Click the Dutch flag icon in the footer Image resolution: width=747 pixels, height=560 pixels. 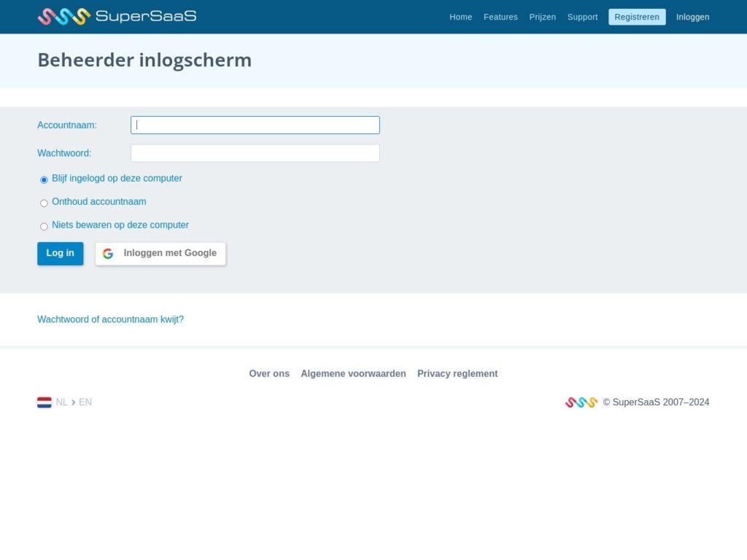tap(44, 402)
